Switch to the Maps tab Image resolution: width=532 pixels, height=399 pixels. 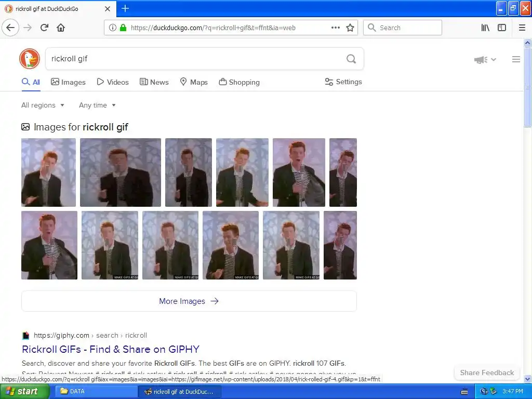click(x=194, y=82)
